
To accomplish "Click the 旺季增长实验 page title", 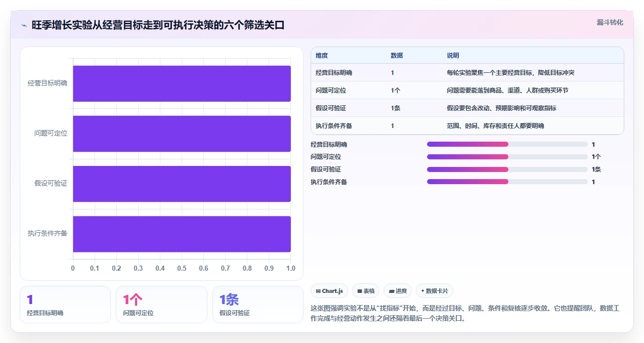I will tap(158, 25).
